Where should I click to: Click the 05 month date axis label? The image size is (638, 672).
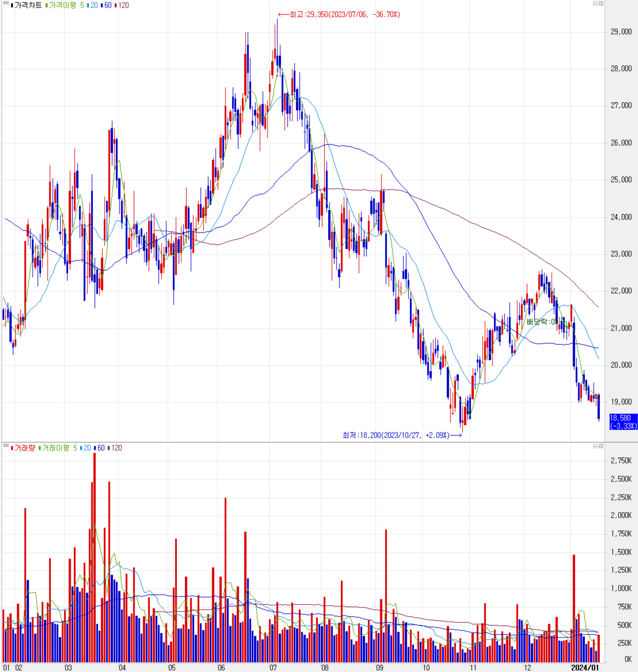172,668
